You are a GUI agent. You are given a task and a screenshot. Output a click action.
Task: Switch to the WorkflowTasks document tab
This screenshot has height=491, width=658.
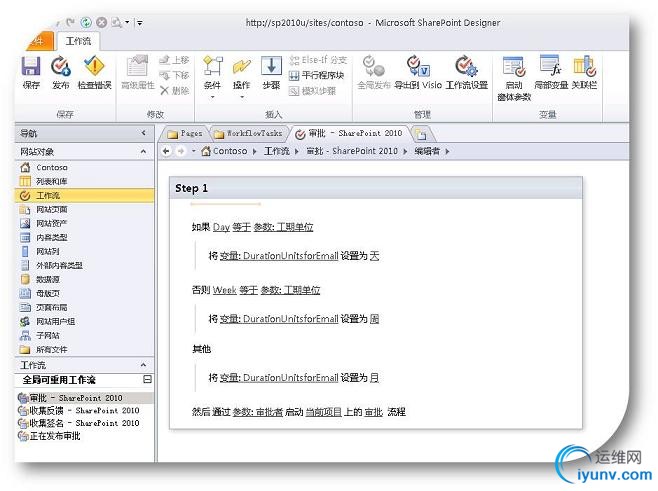[x=248, y=133]
